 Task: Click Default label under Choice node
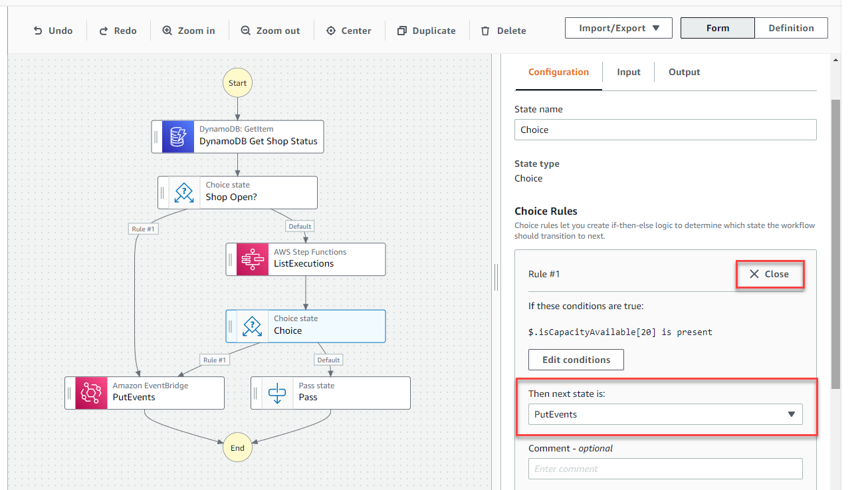tap(328, 360)
